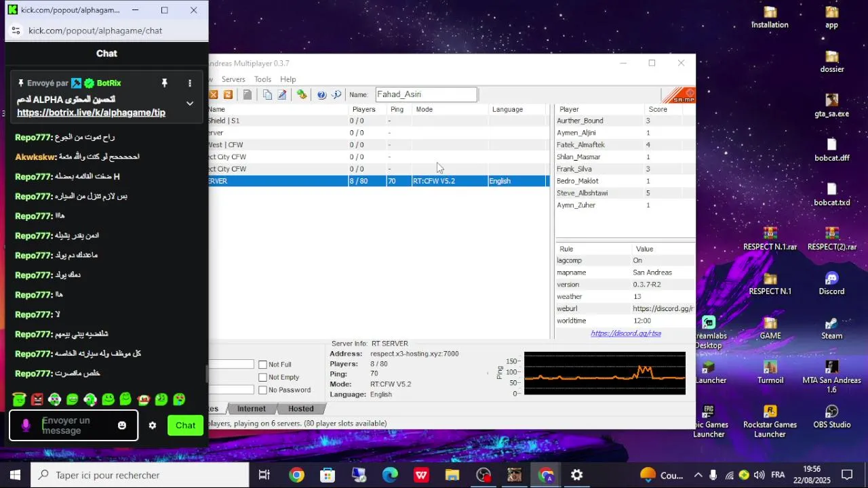Open Task View in the taskbar

[264, 475]
